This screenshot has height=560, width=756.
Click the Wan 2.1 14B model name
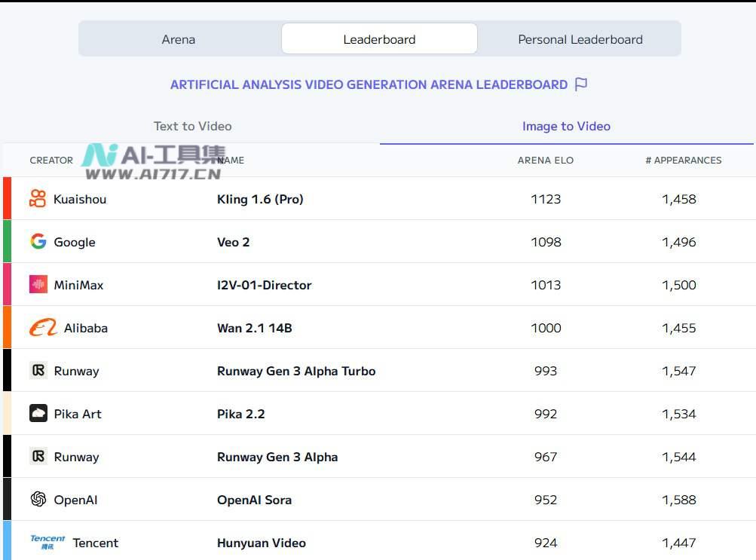(x=255, y=328)
